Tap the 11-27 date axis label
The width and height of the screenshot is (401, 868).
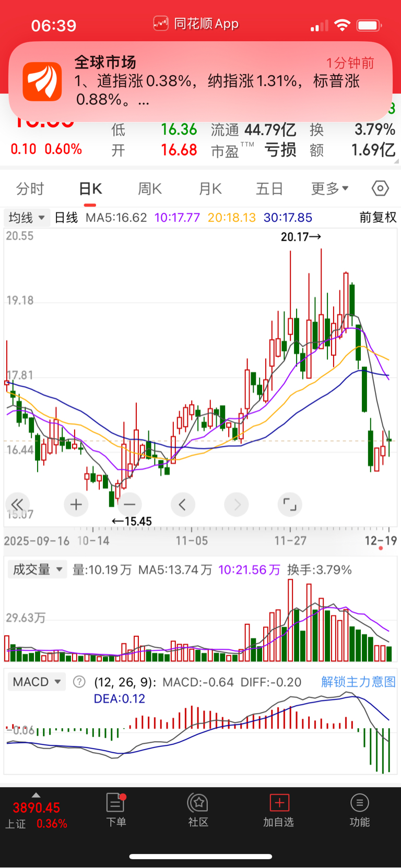290,541
